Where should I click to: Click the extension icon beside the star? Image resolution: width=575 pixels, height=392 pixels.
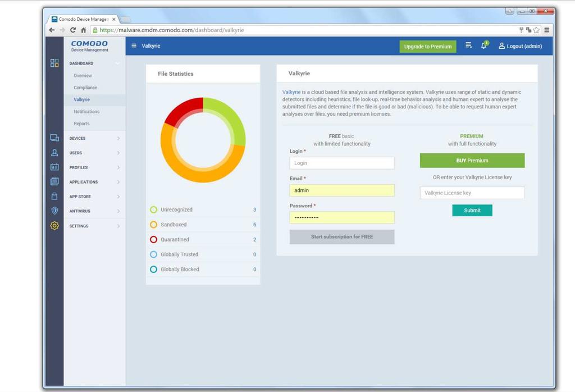click(528, 30)
